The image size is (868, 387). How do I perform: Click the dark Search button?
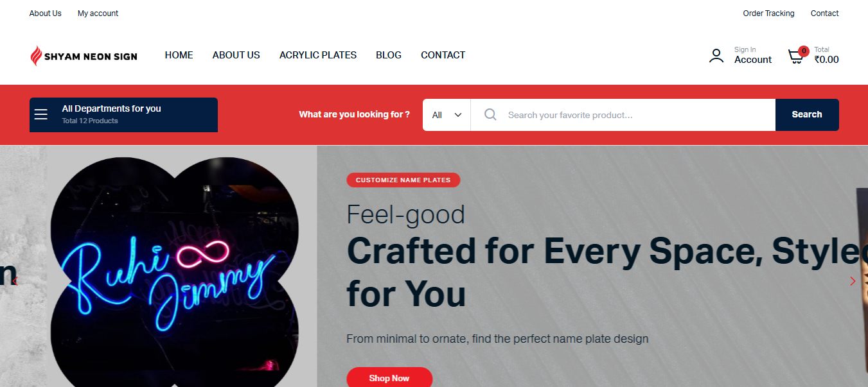(x=807, y=115)
